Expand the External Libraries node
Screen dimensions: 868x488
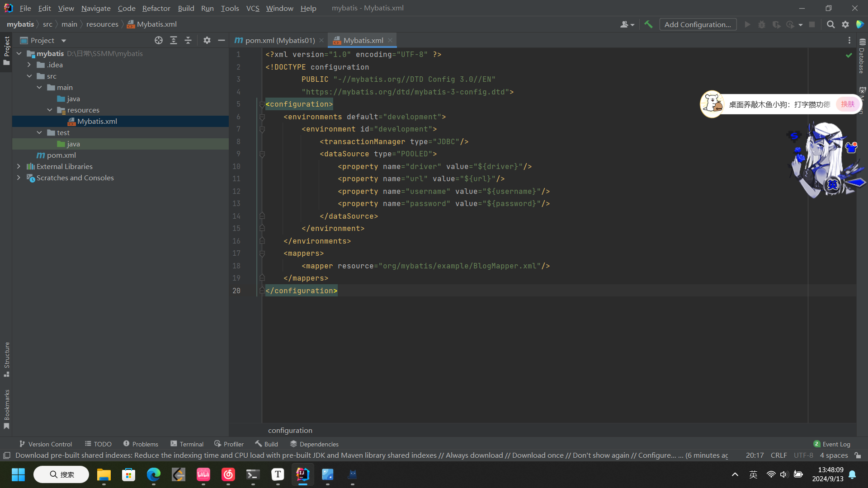(19, 166)
